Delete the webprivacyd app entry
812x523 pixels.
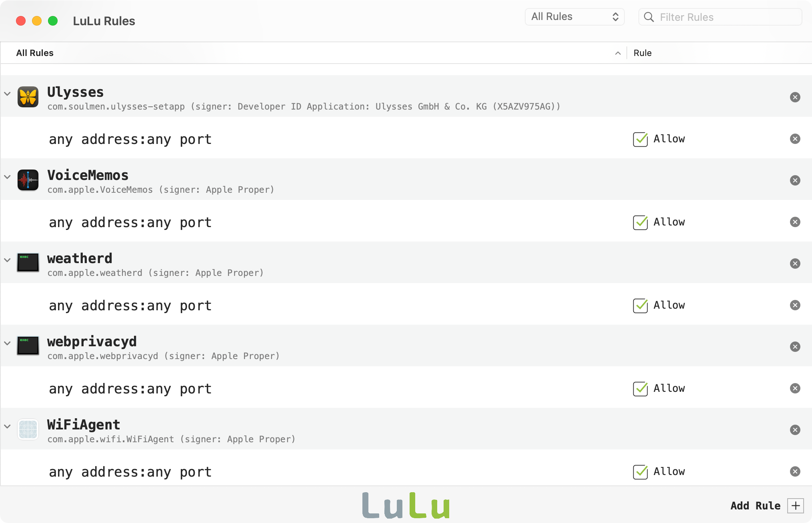point(795,347)
